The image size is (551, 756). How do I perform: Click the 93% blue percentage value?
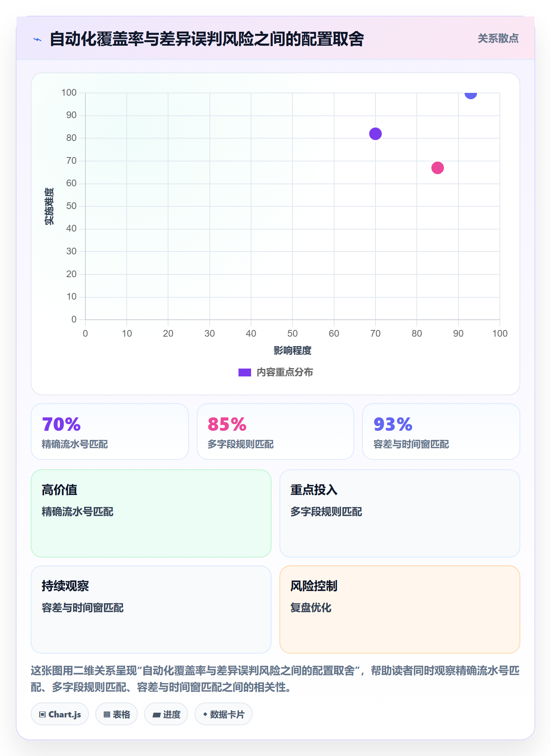pyautogui.click(x=393, y=424)
